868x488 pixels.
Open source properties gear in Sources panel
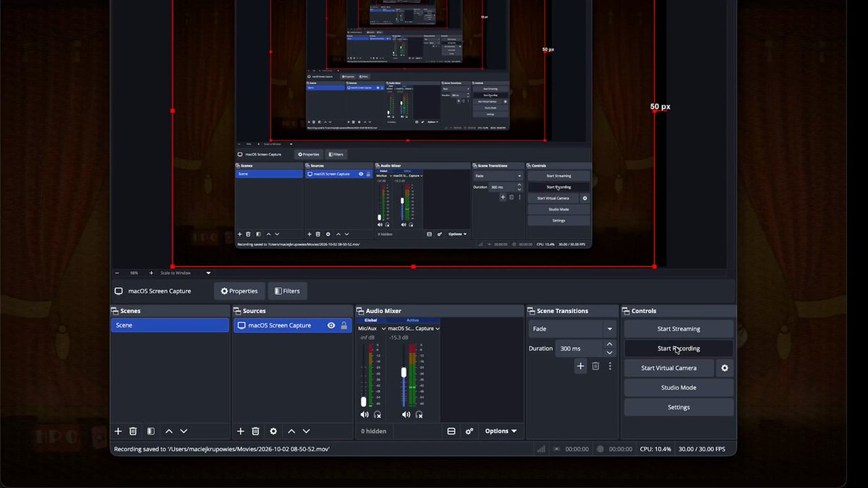[273, 431]
